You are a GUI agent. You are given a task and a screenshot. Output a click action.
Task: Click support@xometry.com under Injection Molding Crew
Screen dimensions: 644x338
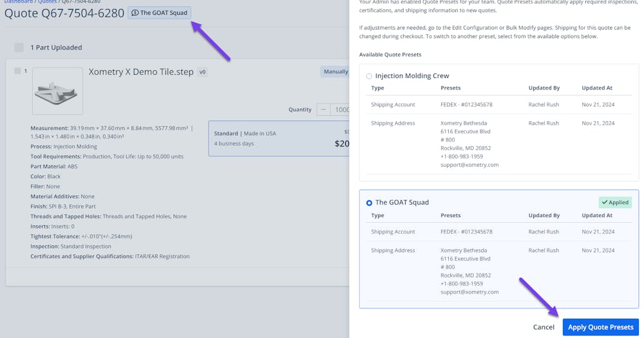point(469,165)
